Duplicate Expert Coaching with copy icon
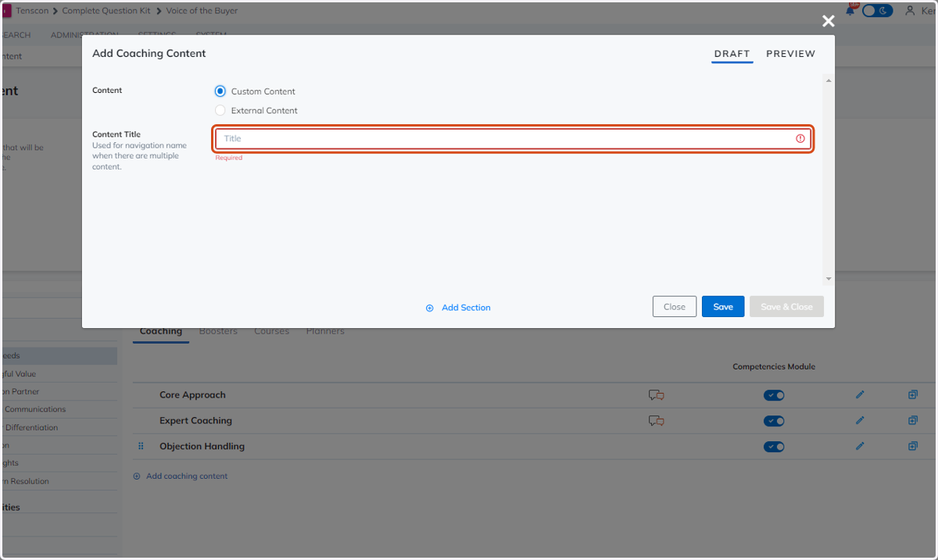Image resolution: width=938 pixels, height=560 pixels. (x=912, y=421)
